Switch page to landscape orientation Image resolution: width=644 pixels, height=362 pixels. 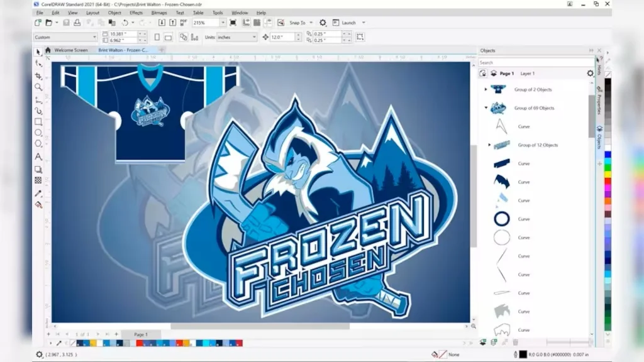click(169, 37)
